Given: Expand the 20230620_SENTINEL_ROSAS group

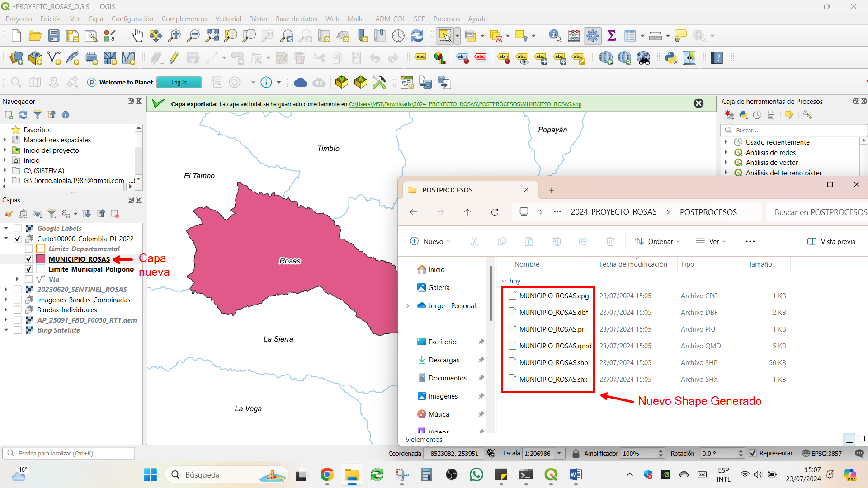Looking at the screenshot, I should pyautogui.click(x=6, y=289).
